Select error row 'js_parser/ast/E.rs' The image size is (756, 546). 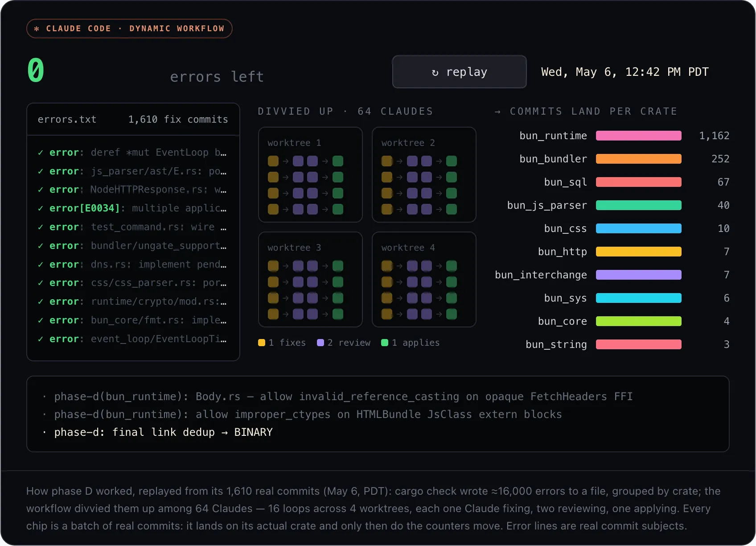132,171
